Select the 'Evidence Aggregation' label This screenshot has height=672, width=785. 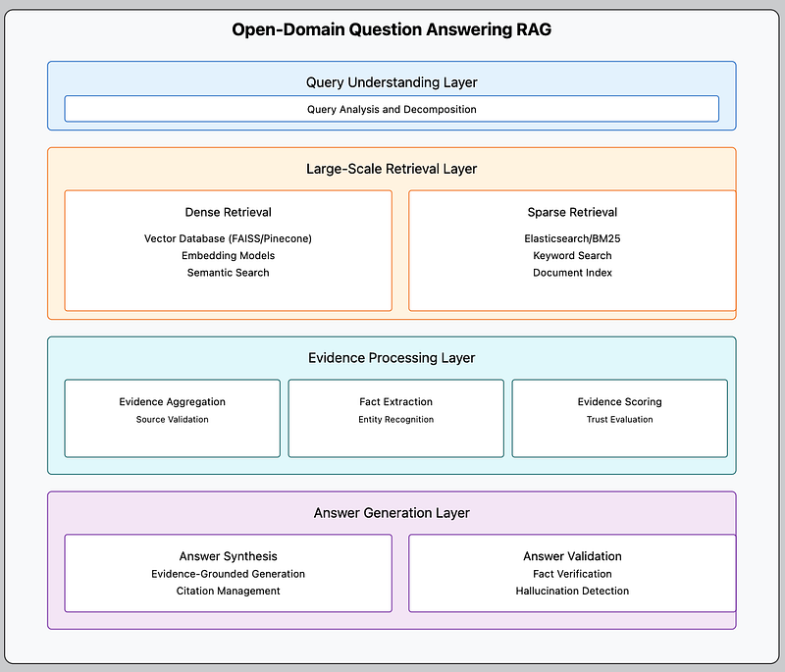(x=173, y=402)
